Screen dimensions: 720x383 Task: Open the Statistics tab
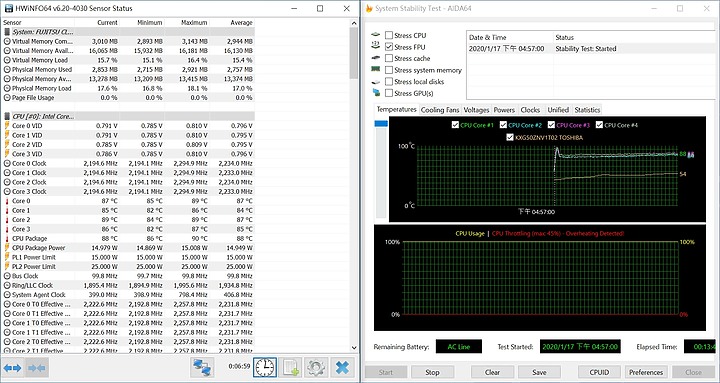(x=587, y=110)
